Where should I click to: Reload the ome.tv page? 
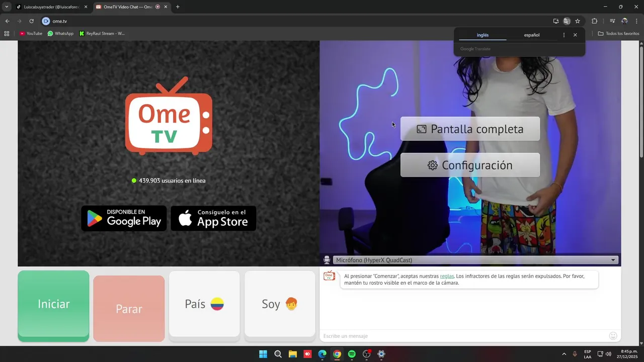click(x=31, y=21)
